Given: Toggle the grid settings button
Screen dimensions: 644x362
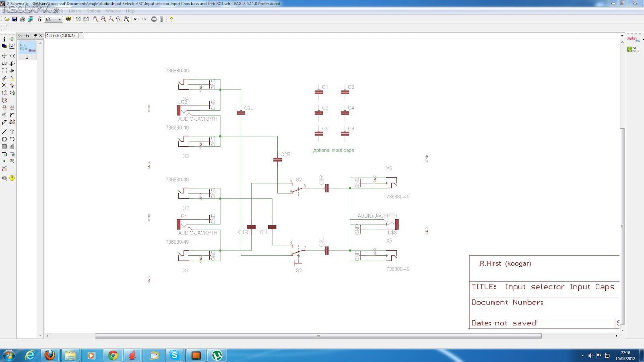Looking at the screenshot, I should pyautogui.click(x=6, y=28).
